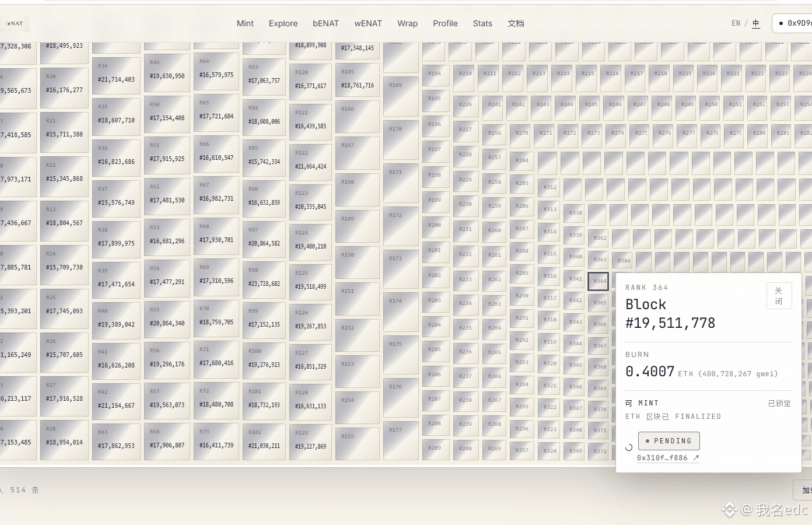Close the Rank 364 block popup
Screen dimensions: 812x525
(779, 296)
